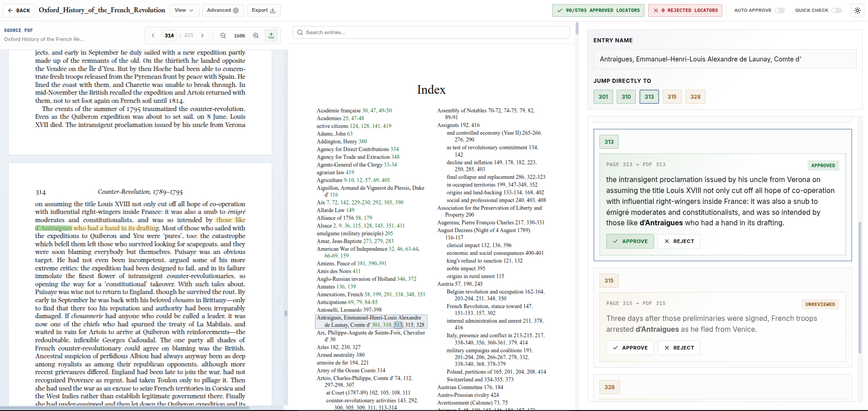Select the 328 jump tab
The image size is (868, 411).
(x=695, y=96)
